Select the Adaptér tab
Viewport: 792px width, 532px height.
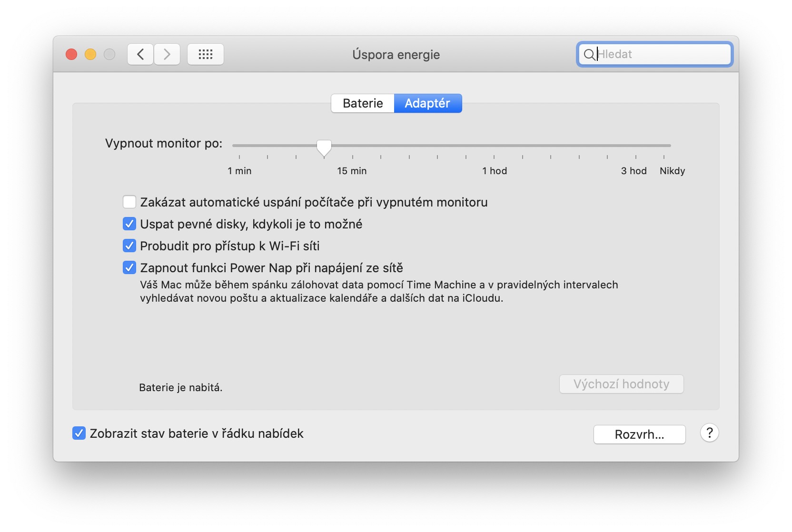427,103
